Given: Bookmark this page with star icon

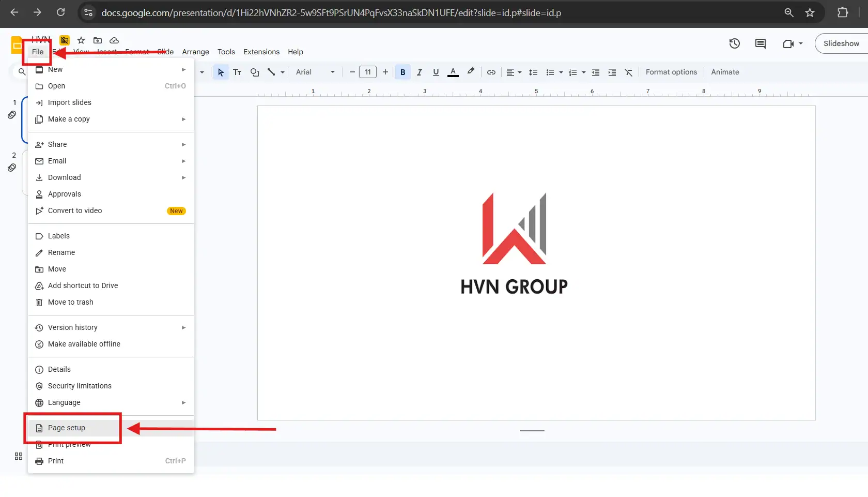Looking at the screenshot, I should (810, 12).
